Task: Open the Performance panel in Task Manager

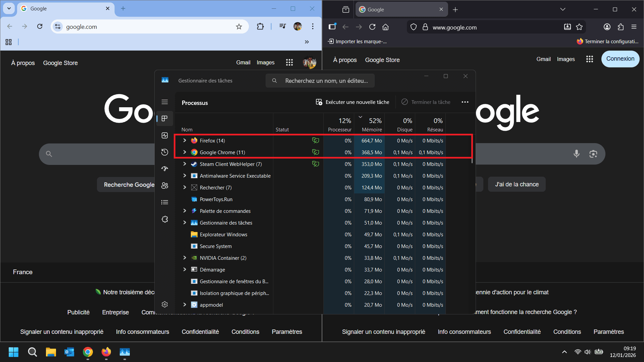Action: coord(165,135)
